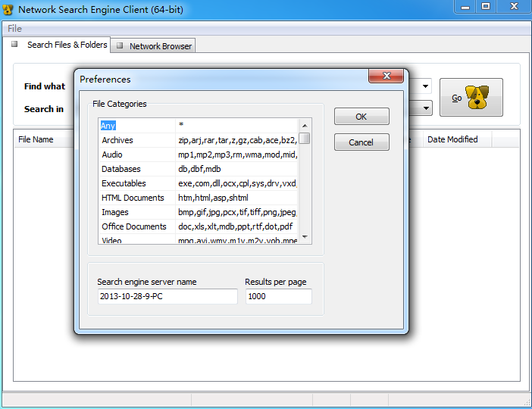This screenshot has width=532, height=409.
Task: Select the Executables category row
Action: [x=198, y=183]
